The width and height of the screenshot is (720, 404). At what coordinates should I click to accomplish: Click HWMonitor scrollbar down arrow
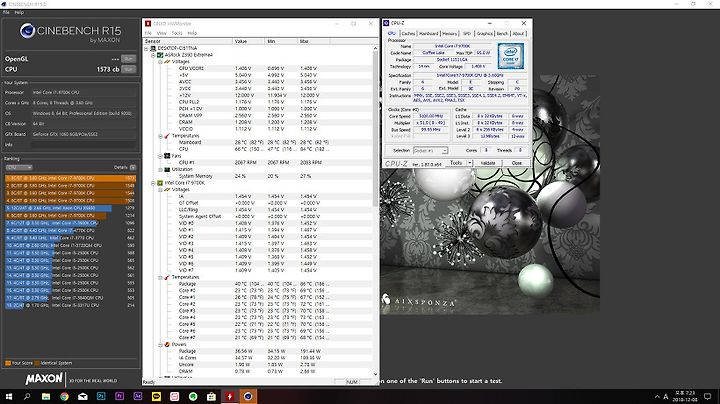(375, 374)
